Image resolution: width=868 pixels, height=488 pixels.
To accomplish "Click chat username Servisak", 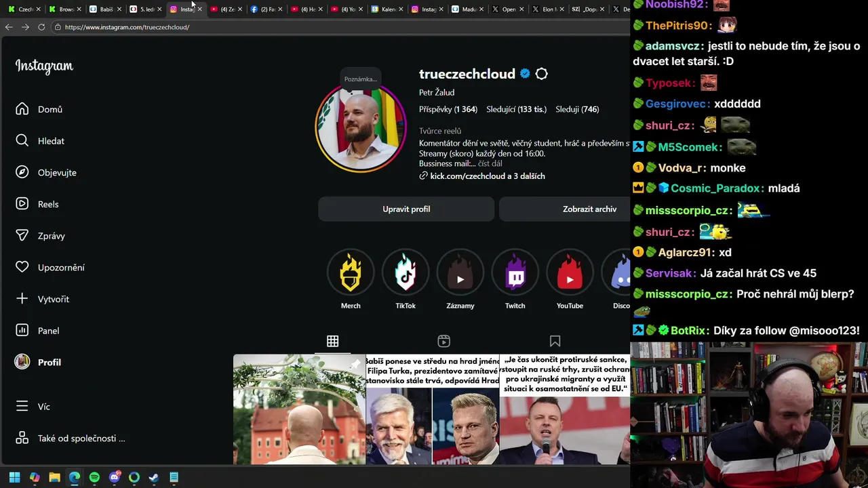I will coord(671,273).
